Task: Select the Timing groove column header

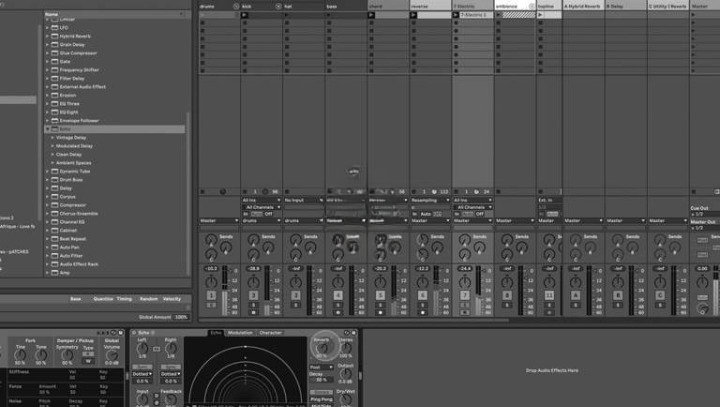Action: point(124,299)
